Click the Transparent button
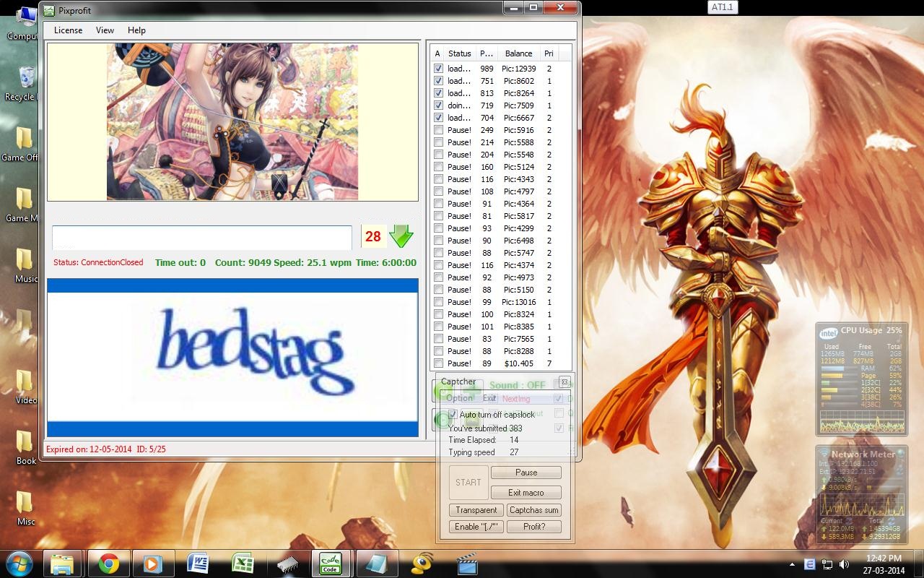924x578 pixels. pyautogui.click(x=476, y=510)
